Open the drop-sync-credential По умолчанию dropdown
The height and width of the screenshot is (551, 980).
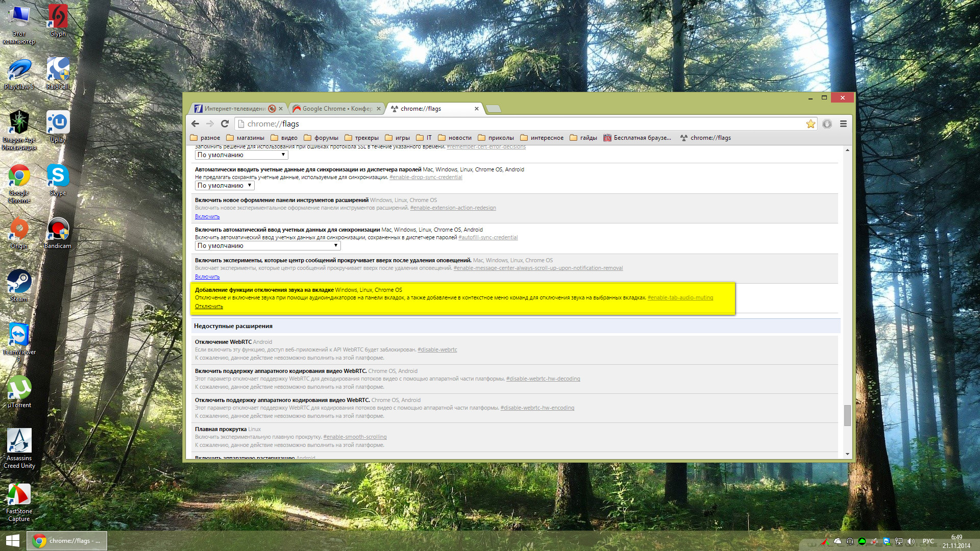pyautogui.click(x=225, y=186)
